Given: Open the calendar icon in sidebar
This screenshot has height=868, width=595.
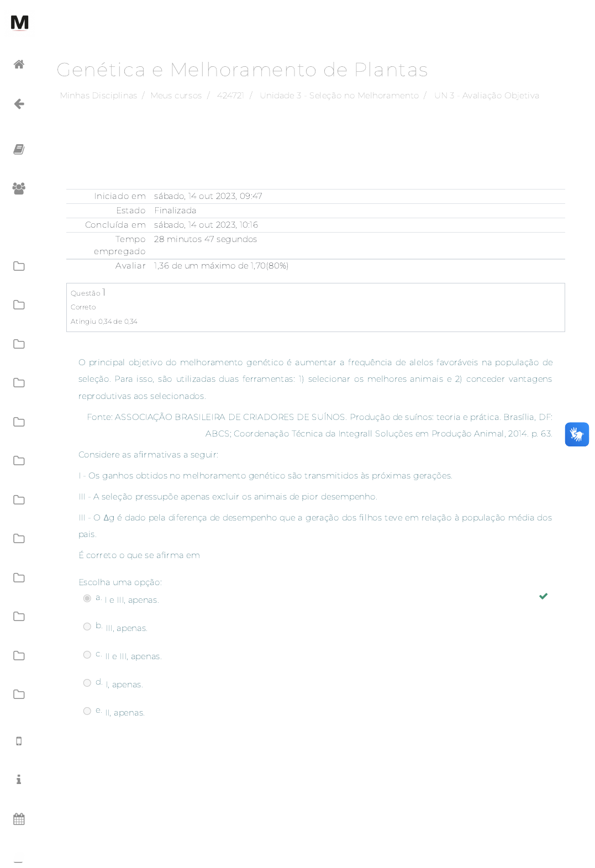Looking at the screenshot, I should (19, 819).
